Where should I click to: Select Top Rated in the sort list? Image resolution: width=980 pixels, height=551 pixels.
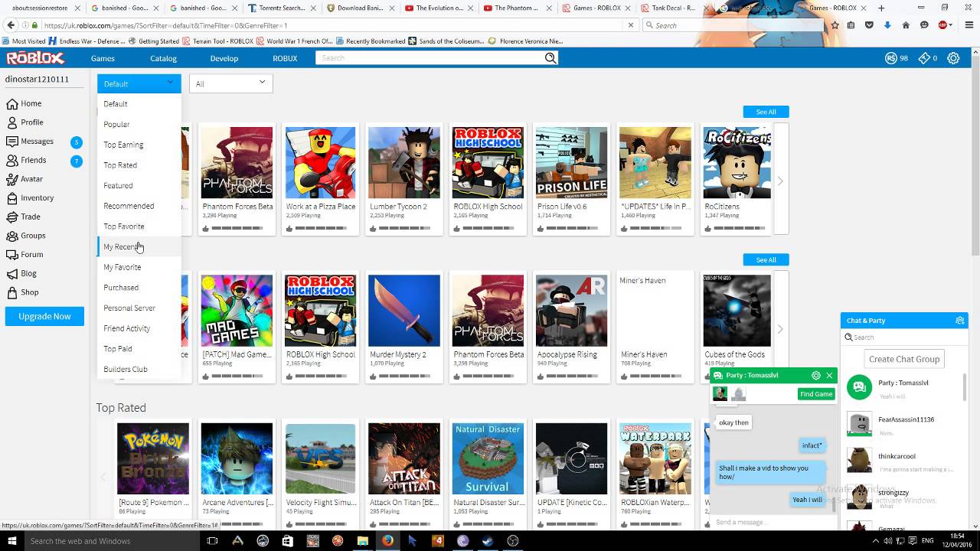[x=139, y=165]
